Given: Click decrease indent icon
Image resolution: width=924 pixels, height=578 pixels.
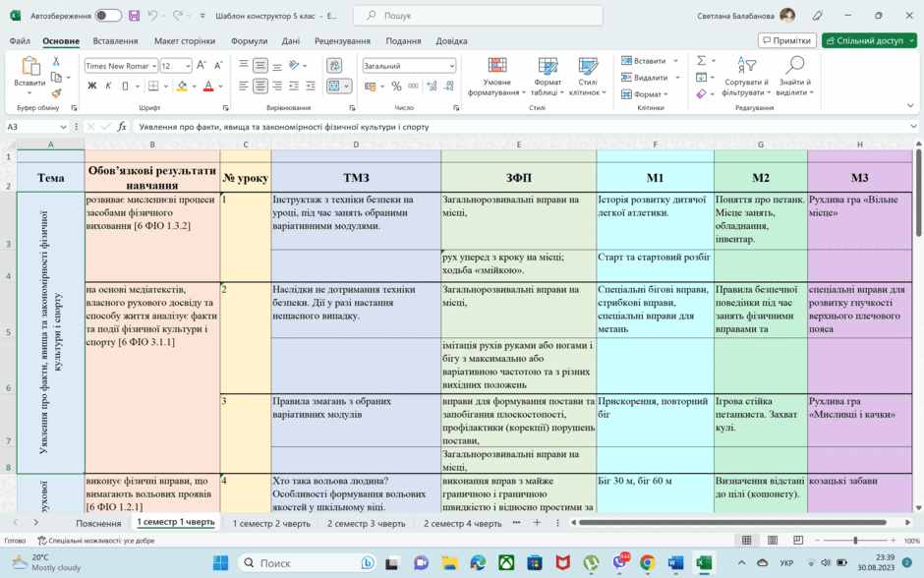Looking at the screenshot, I should coord(294,87).
